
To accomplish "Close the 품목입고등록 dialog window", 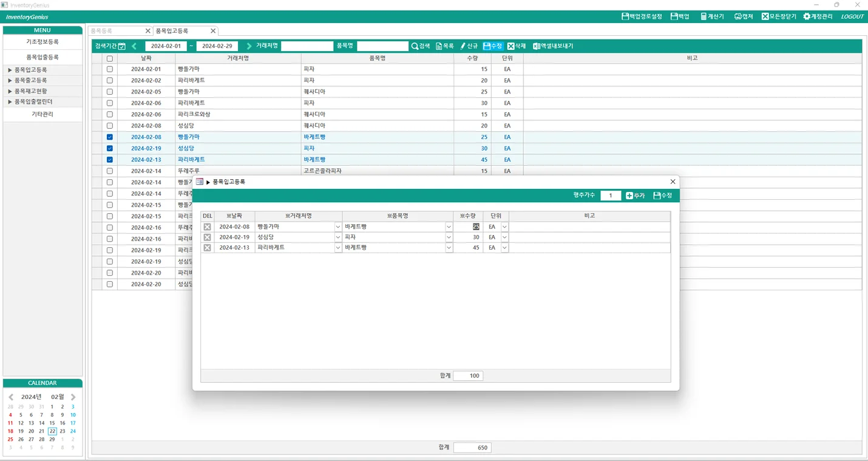I will coord(673,182).
